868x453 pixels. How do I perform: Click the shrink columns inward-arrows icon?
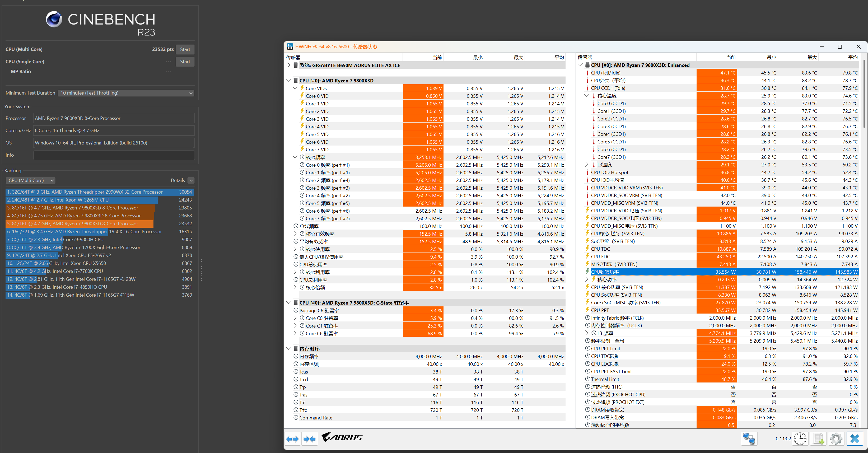(x=309, y=438)
